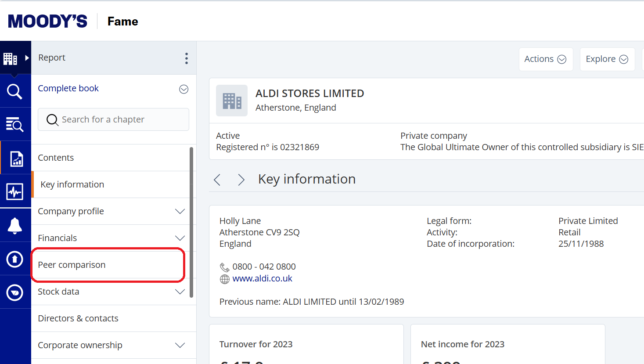The image size is (644, 364).
Task: Open the Actions menu button
Action: [545, 59]
